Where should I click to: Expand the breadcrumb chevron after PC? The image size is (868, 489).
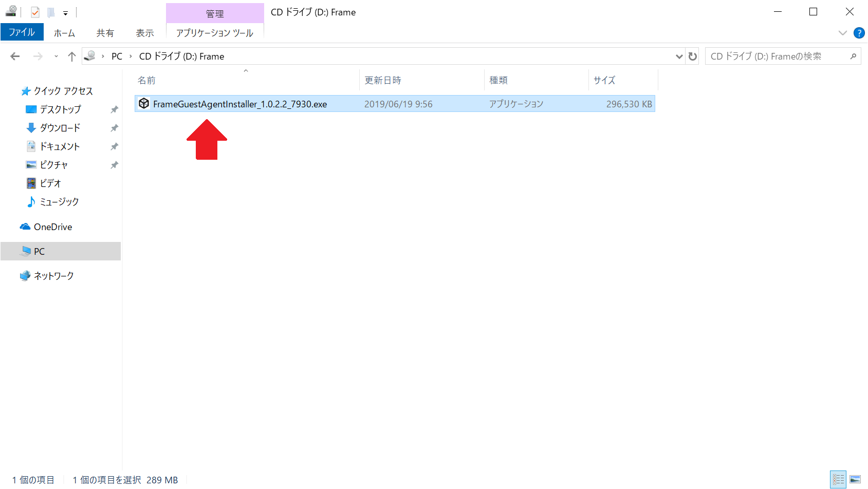[x=131, y=57]
